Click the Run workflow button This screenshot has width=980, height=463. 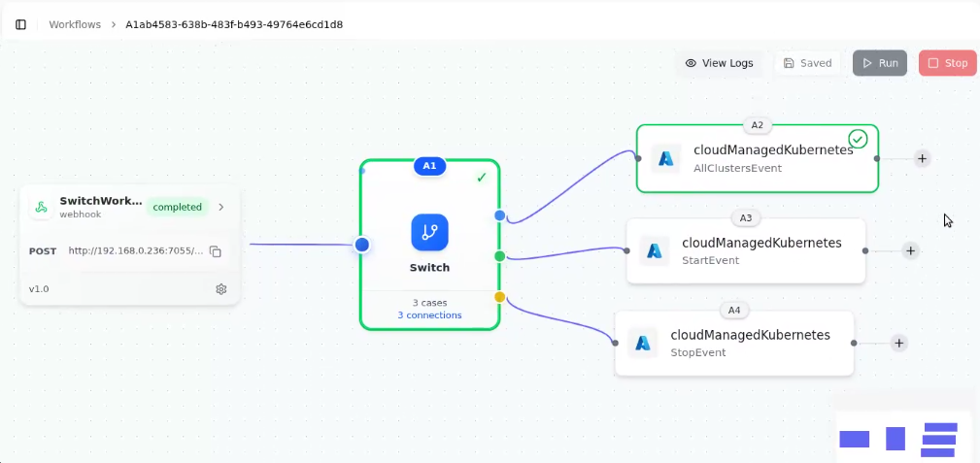879,63
